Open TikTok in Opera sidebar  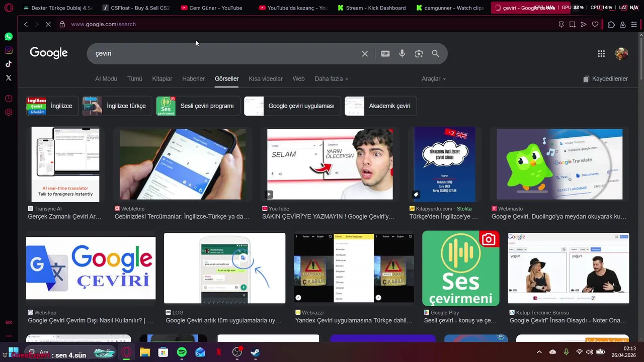pos(9,64)
